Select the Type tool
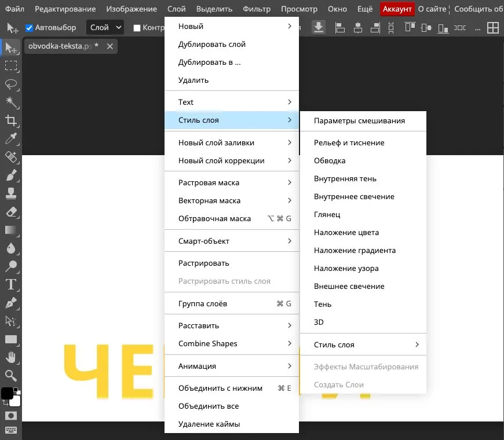The height and width of the screenshot is (440, 504). (11, 285)
